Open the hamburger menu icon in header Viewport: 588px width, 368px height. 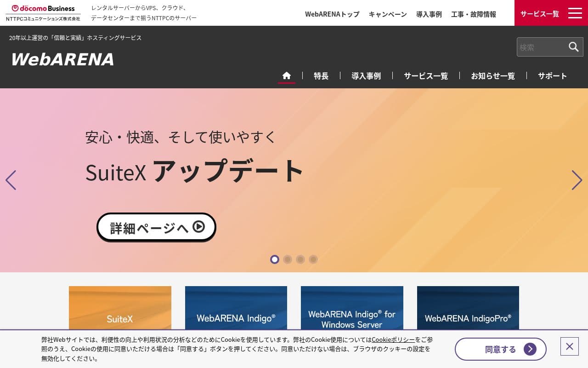point(575,13)
